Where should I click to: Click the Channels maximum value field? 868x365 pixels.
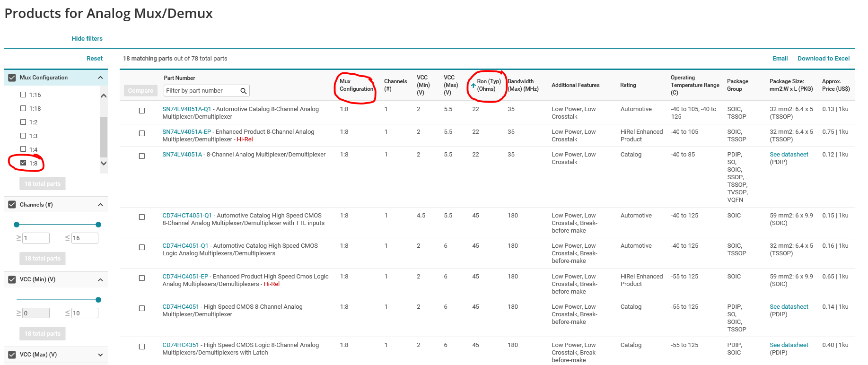pos(85,238)
